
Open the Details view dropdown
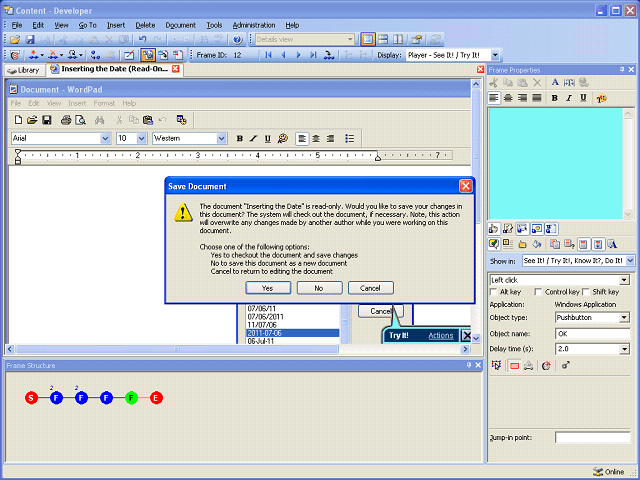click(x=350, y=40)
